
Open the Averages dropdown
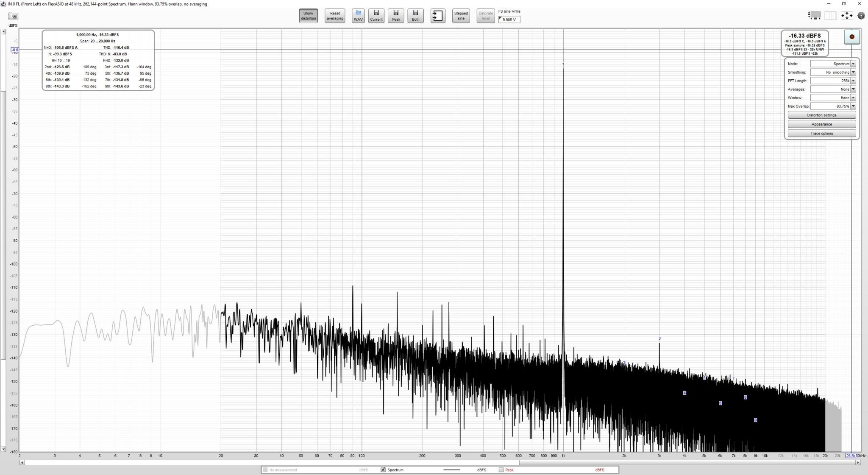(833, 89)
